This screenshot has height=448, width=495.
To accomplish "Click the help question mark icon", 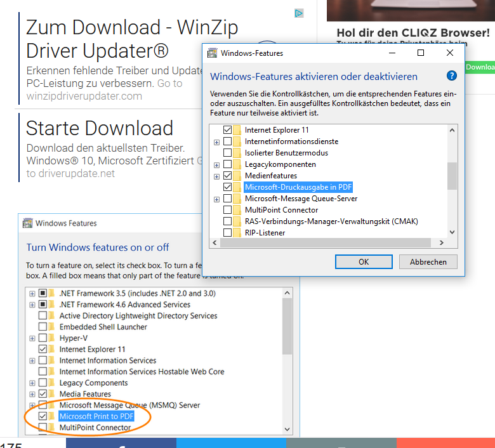I will 451,76.
